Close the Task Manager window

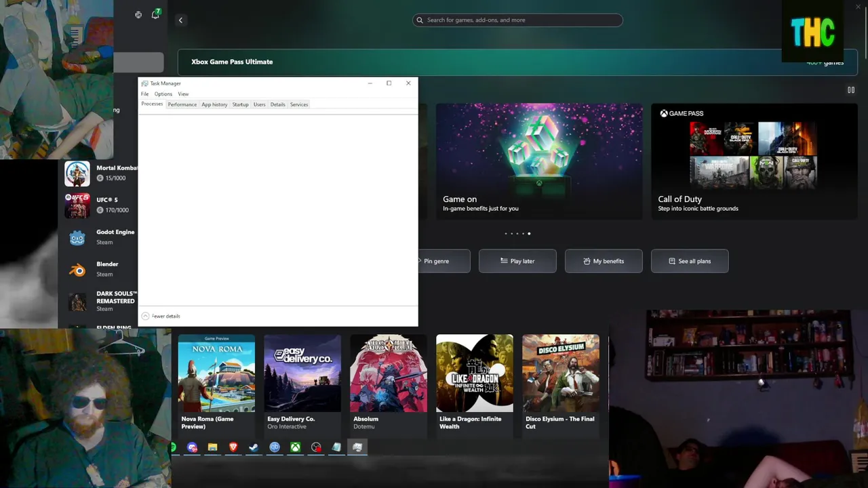[x=408, y=83]
